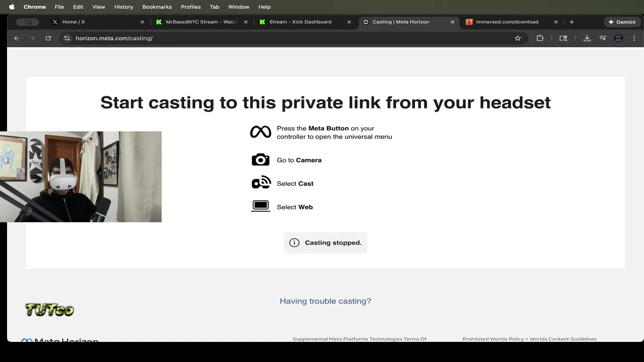Open the media controls icon
The height and width of the screenshot is (362, 644).
click(x=603, y=38)
